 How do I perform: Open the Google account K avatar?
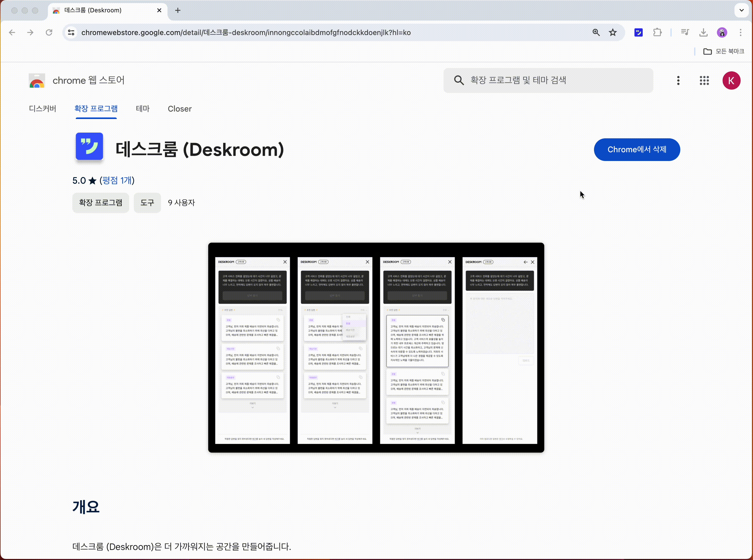click(x=731, y=80)
